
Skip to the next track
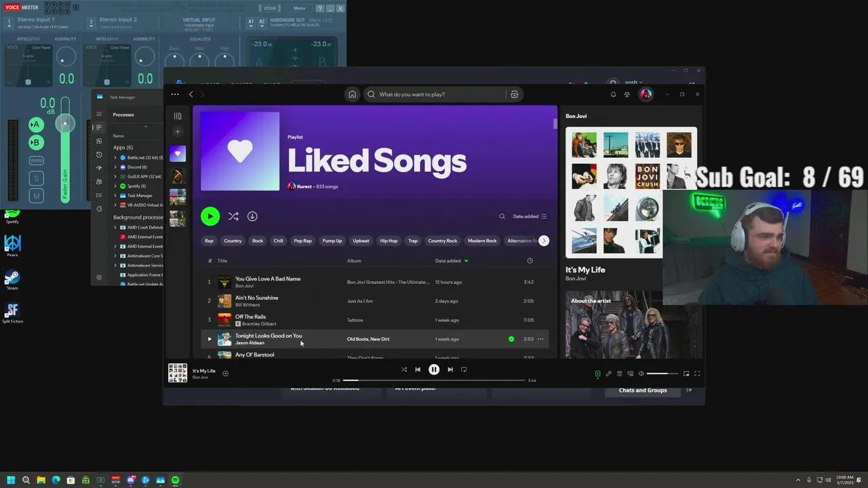coord(450,369)
